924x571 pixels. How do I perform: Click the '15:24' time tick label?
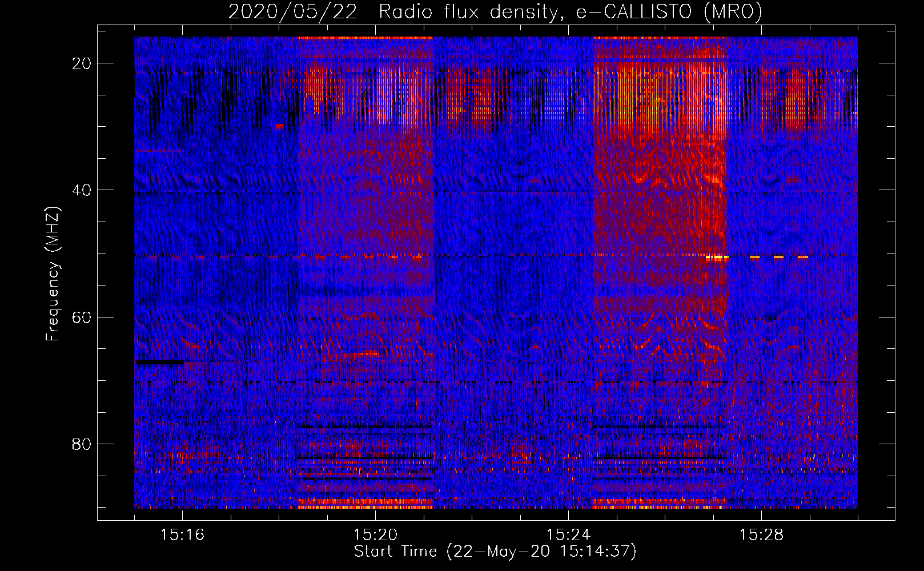569,535
